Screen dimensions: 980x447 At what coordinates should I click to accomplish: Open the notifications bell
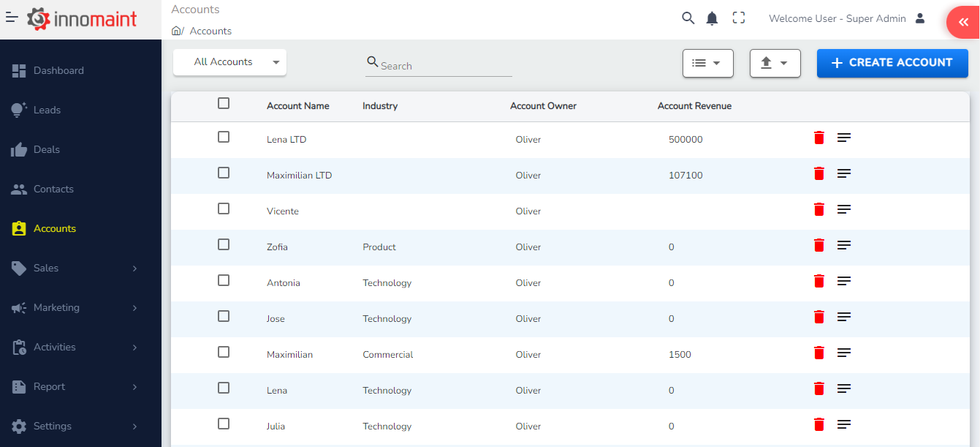click(x=712, y=18)
